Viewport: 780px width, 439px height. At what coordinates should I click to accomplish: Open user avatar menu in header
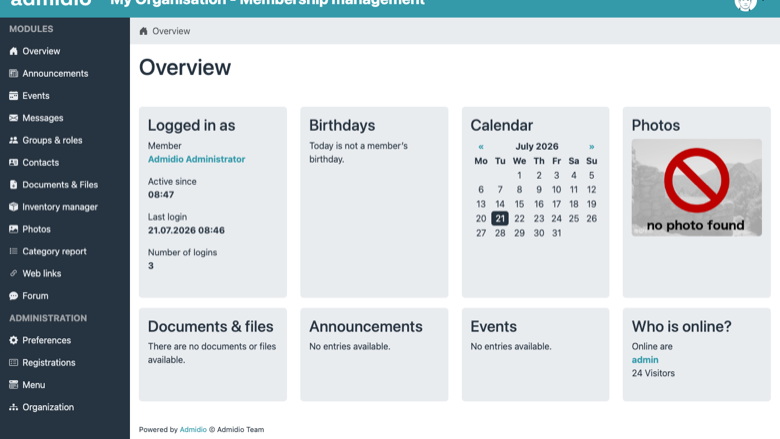[745, 3]
